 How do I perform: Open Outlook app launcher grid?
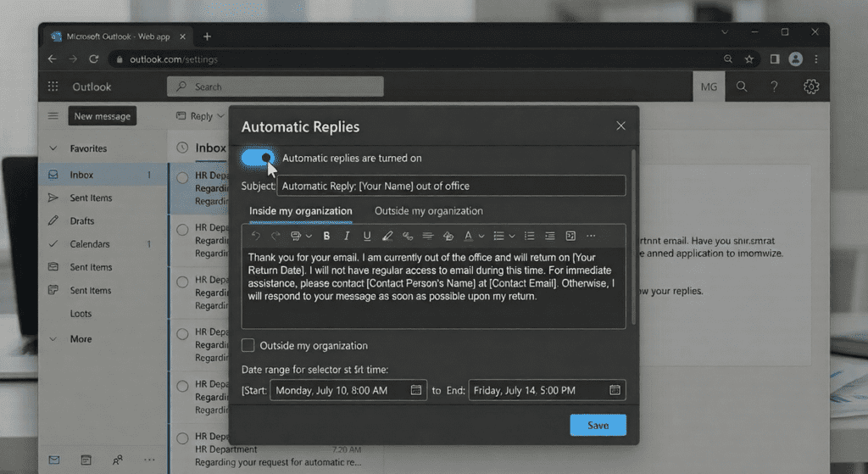coord(53,86)
